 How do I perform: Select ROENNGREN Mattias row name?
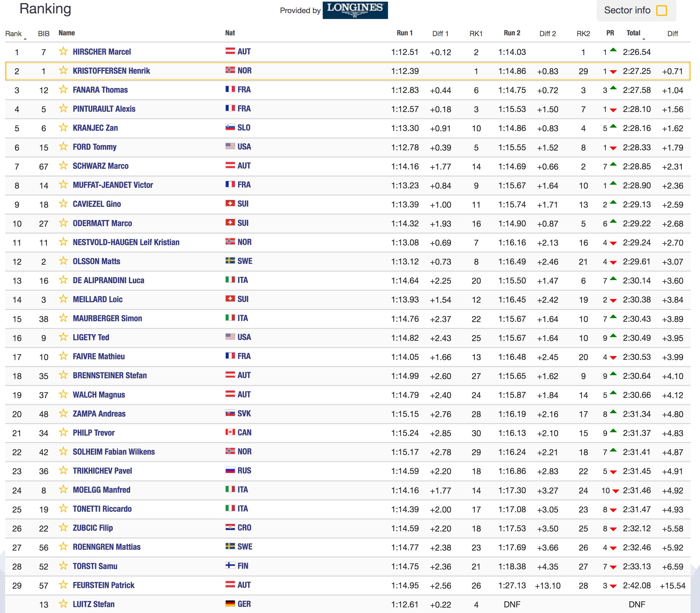[106, 547]
